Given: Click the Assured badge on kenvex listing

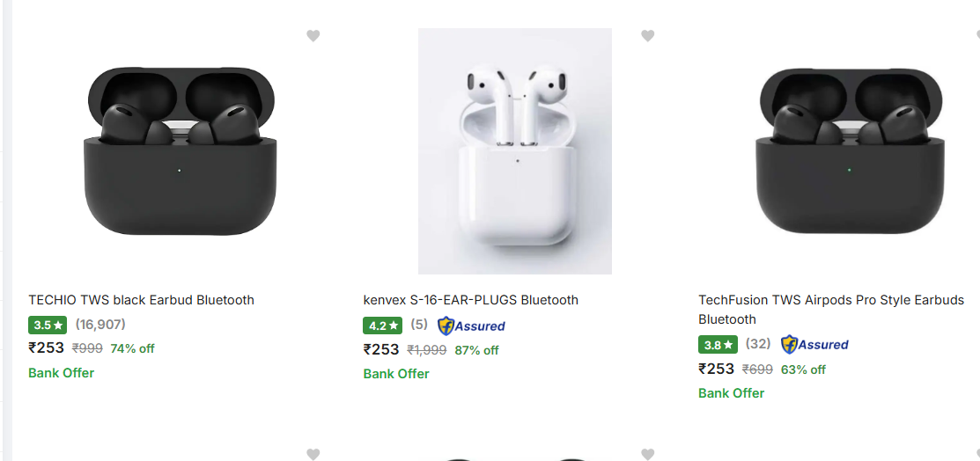Looking at the screenshot, I should click(x=471, y=326).
